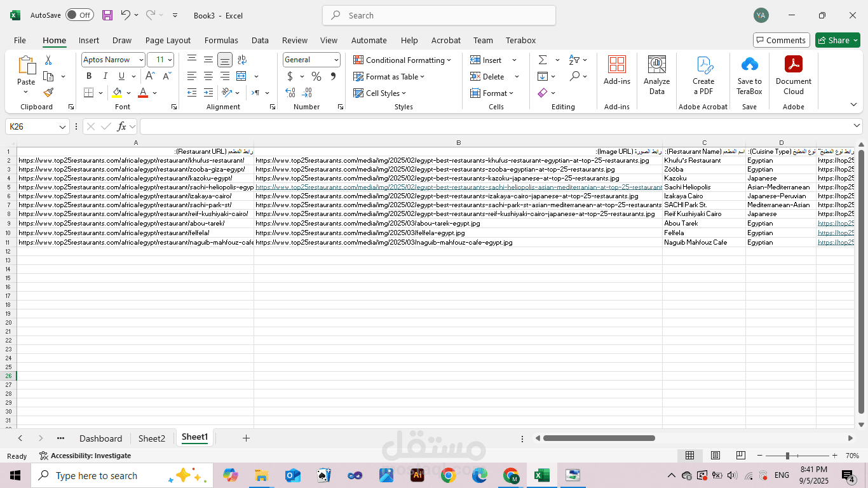Click Increase Decimal icon
Screen dimensions: 868x488
click(290, 93)
